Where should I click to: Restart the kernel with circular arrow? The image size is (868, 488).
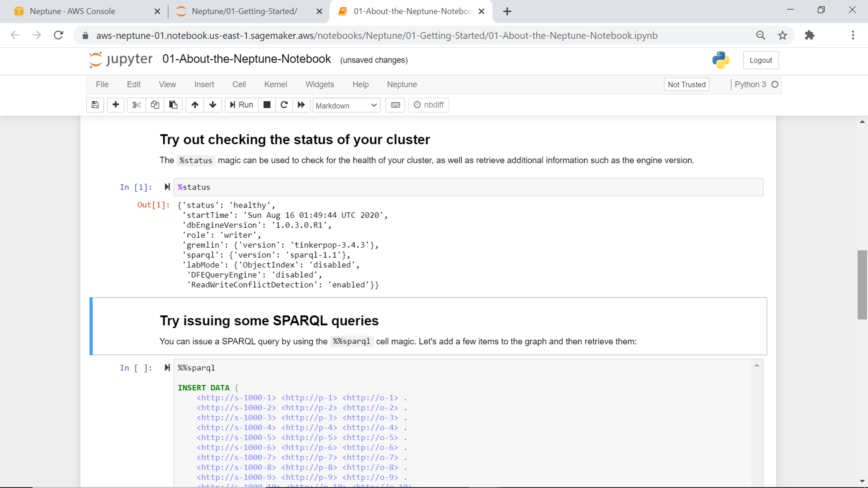284,105
